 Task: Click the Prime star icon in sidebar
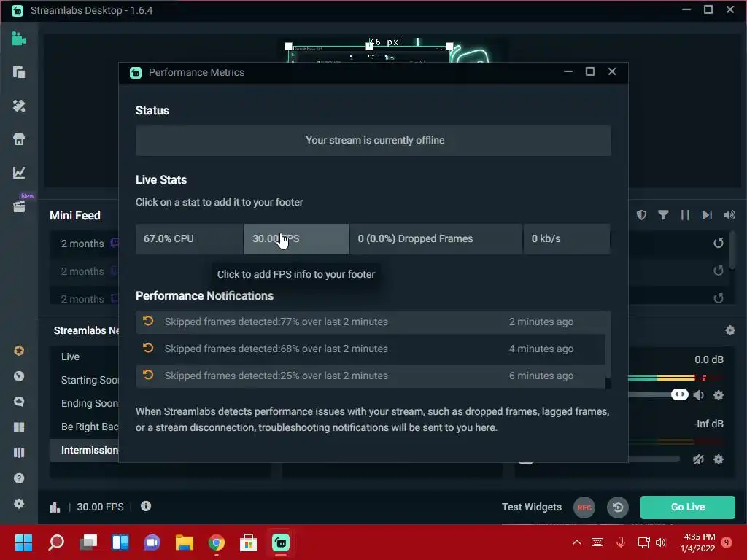point(18,351)
